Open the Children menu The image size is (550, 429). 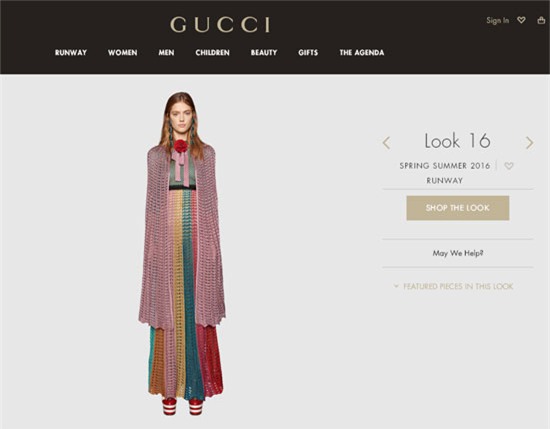pos(213,53)
